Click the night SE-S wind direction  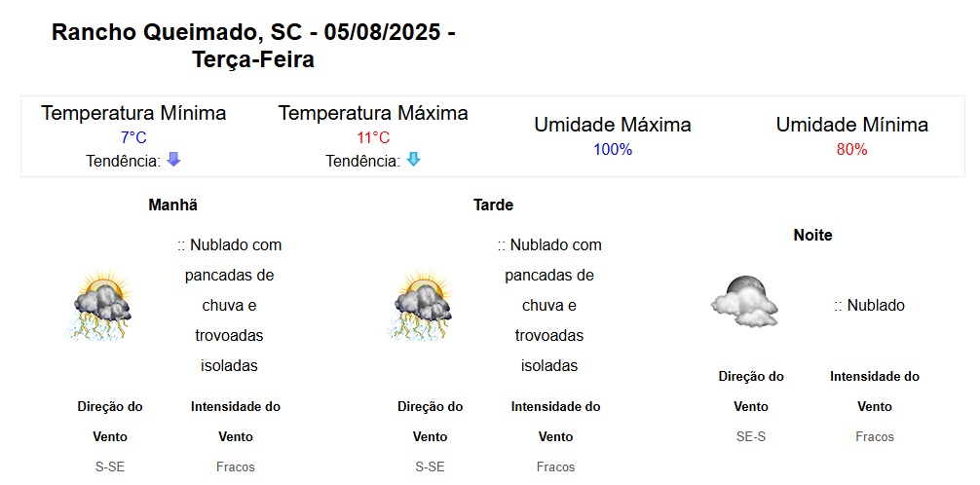[751, 436]
